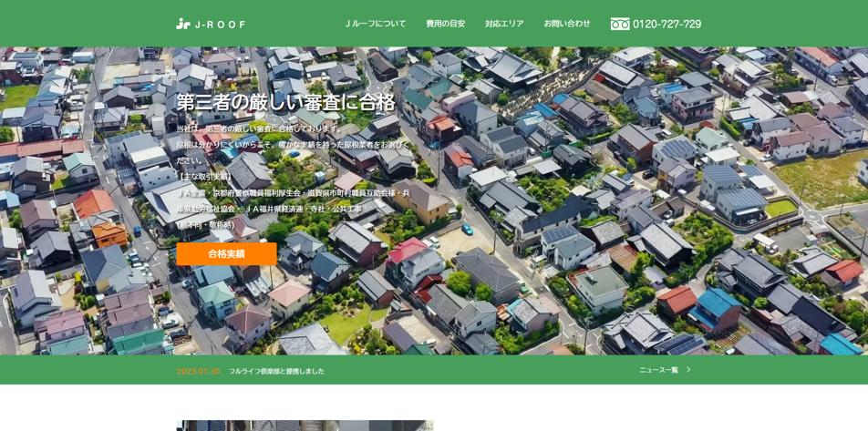Go to the 費用の目安 page
868x431 pixels.
click(x=445, y=24)
